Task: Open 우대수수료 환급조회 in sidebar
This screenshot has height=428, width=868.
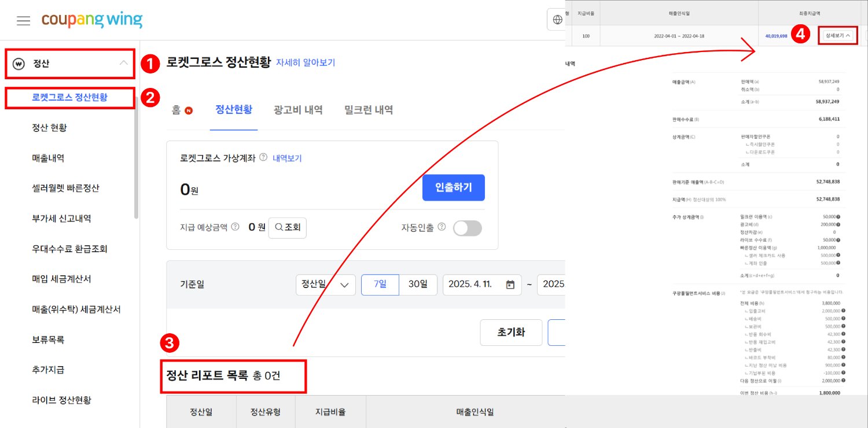Action: (69, 249)
